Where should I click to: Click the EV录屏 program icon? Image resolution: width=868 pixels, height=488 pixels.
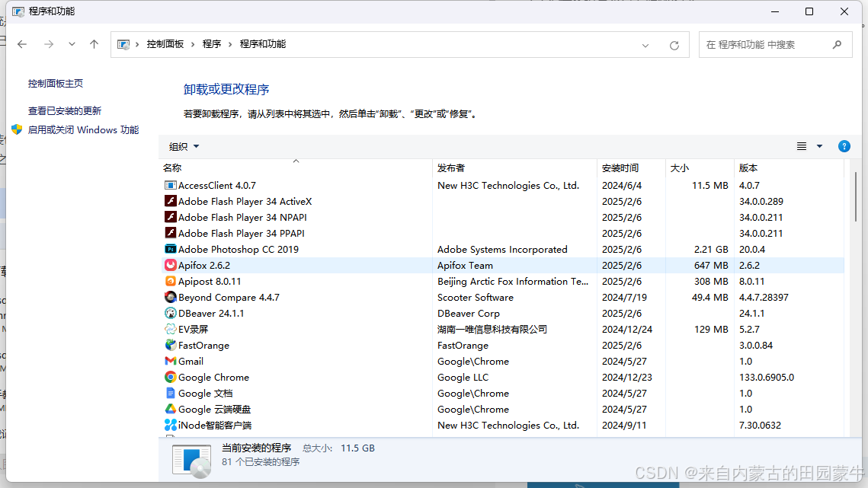pos(171,329)
